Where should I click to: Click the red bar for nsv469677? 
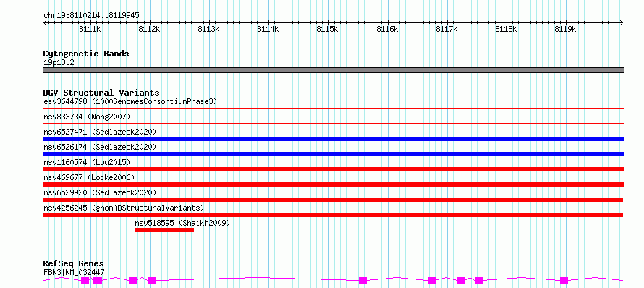pyautogui.click(x=333, y=185)
